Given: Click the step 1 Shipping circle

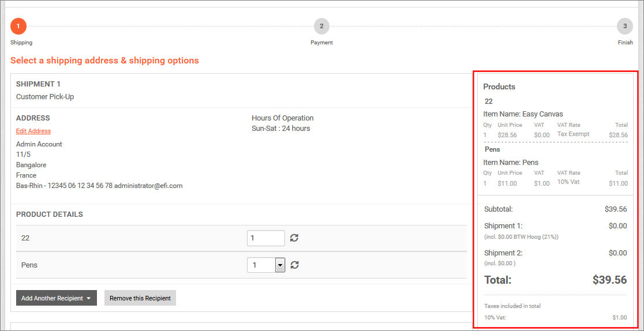Looking at the screenshot, I should coord(18,26).
